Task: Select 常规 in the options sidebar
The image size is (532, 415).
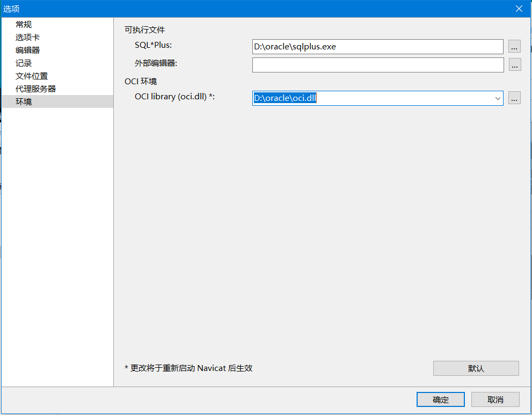Action: [24, 24]
